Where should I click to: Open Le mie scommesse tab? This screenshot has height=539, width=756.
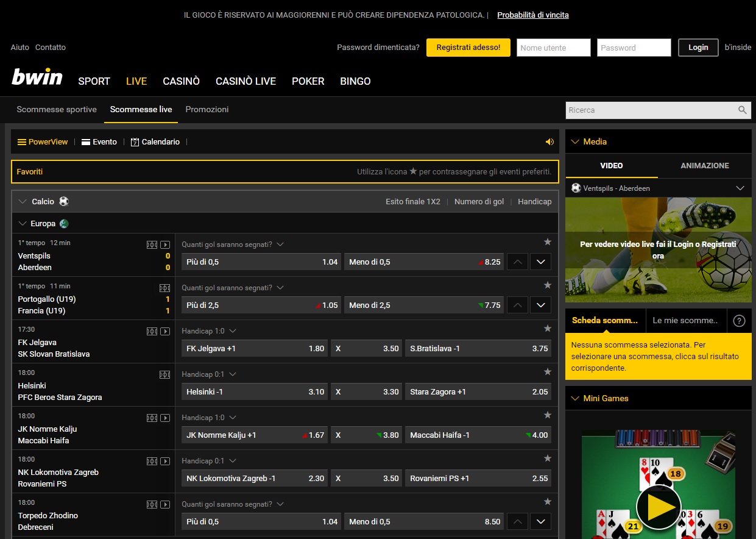click(685, 321)
